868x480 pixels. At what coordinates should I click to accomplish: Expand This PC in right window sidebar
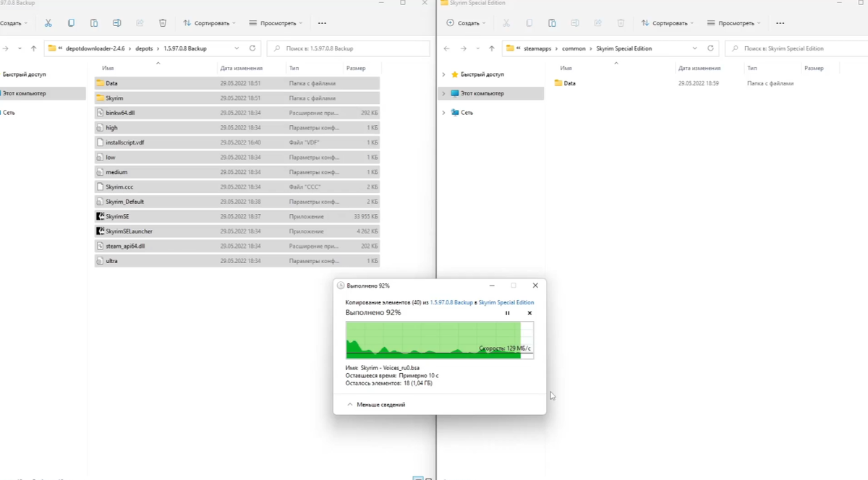coord(443,93)
